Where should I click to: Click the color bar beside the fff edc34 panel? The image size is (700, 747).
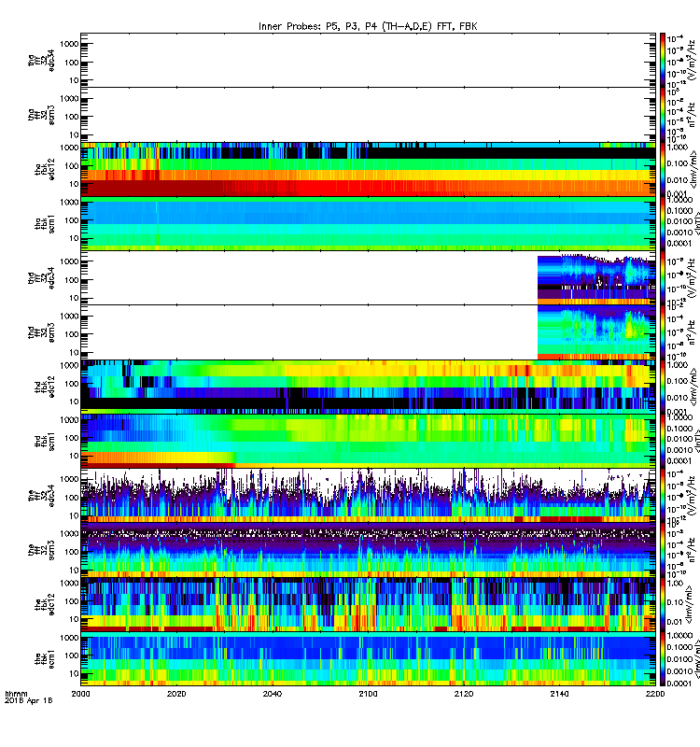coord(662,496)
